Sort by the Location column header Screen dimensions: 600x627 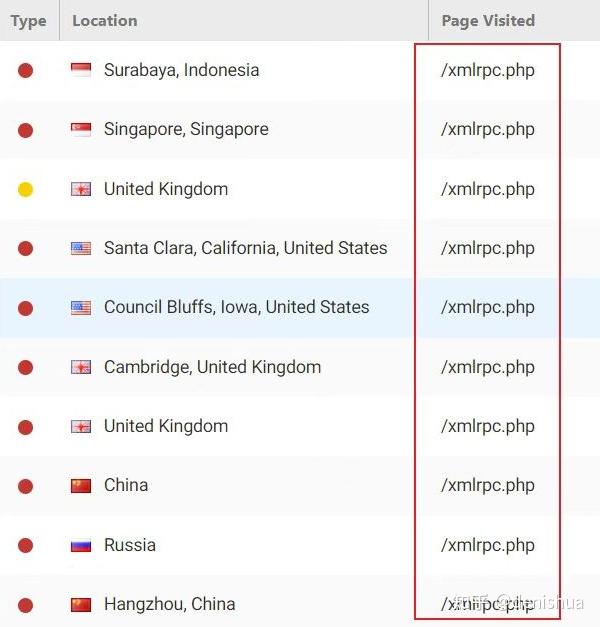coord(105,21)
